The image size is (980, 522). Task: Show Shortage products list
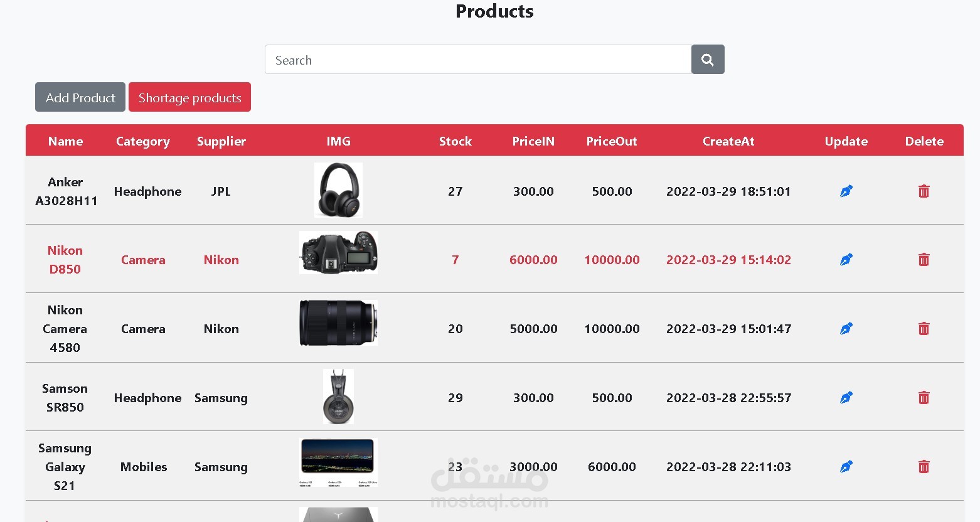[x=189, y=97]
